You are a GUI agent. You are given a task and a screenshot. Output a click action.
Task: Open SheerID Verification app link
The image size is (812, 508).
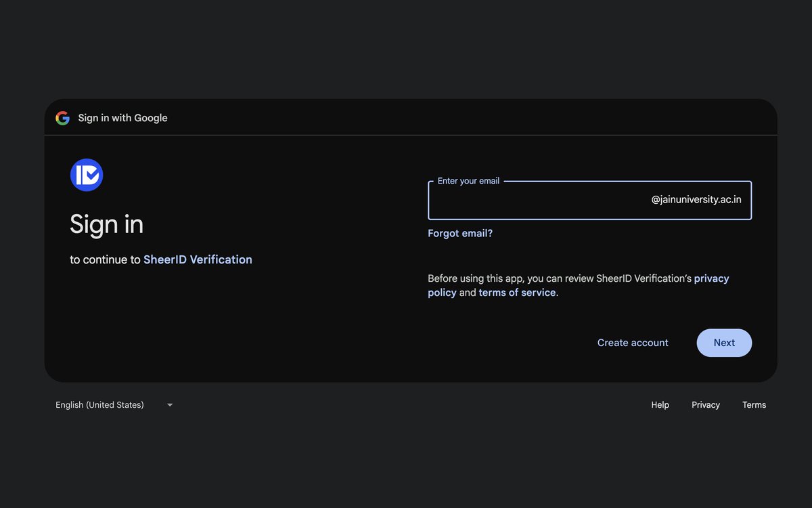198,259
